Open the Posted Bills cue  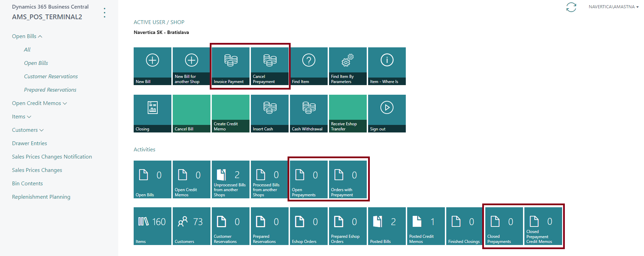tap(387, 226)
